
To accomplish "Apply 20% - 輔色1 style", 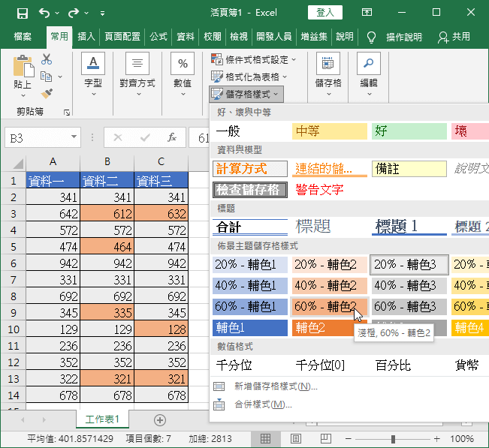I will tap(250, 265).
